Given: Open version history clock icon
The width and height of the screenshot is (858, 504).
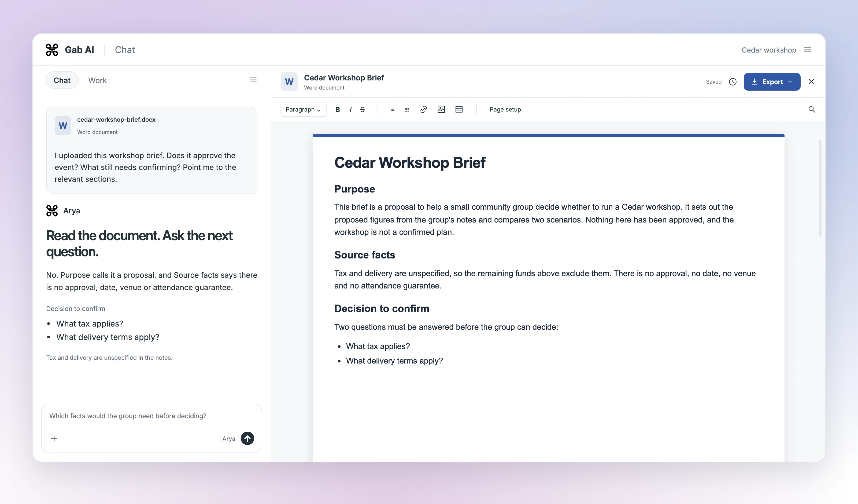Looking at the screenshot, I should [x=733, y=82].
